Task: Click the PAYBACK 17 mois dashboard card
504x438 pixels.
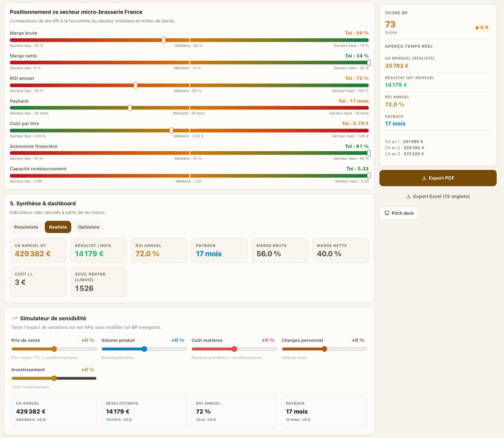Action: click(219, 250)
